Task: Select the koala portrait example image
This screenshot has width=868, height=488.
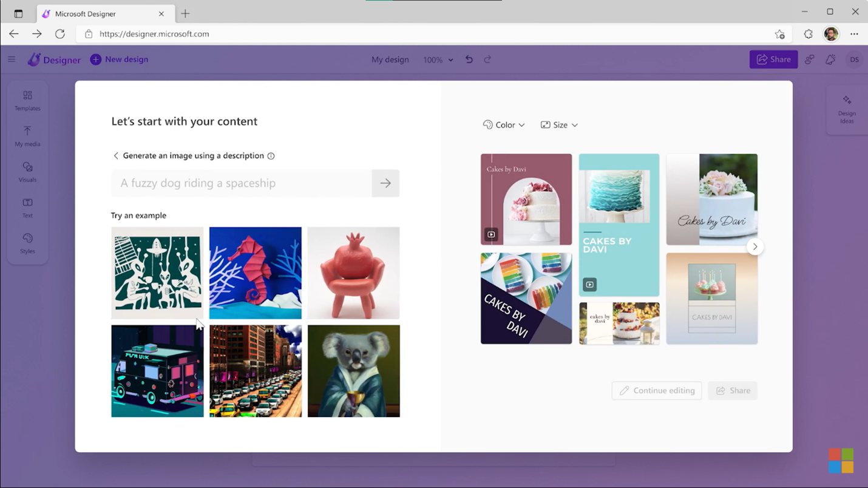Action: 353,371
